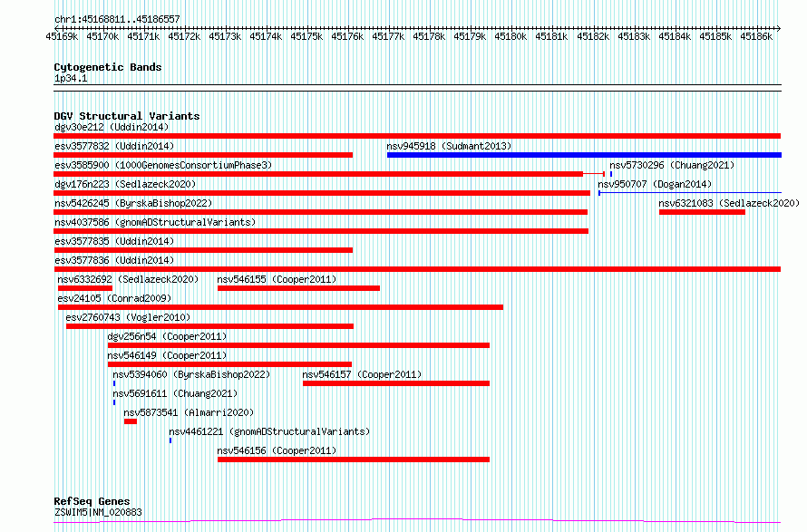Viewport: 807px width, 532px height.
Task: Click nsv950707 (Dogan2014) variant label
Action: (x=655, y=184)
